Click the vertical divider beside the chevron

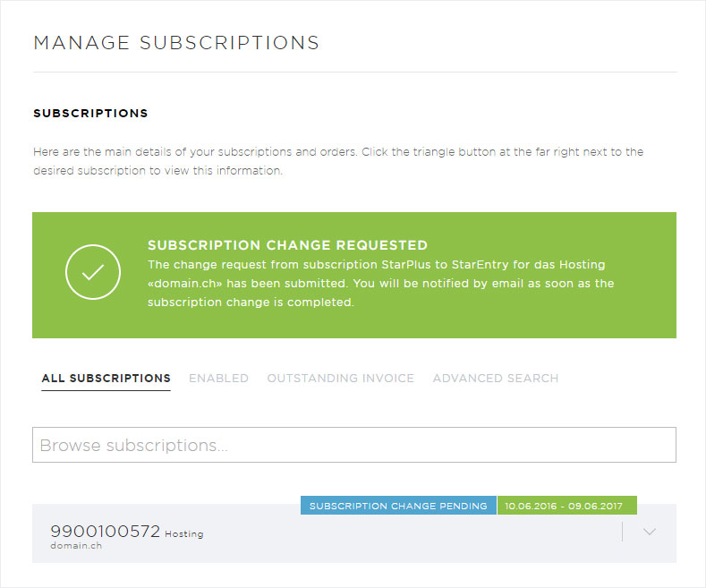622,532
